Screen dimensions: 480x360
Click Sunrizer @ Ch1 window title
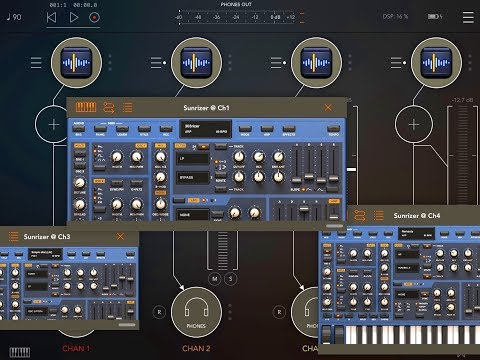[x=206, y=108]
